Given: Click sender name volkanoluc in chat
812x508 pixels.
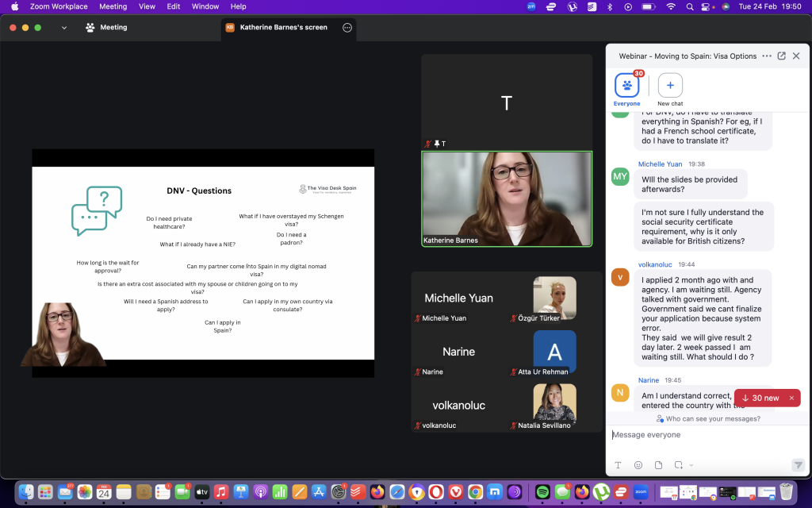Looking at the screenshot, I should point(654,264).
